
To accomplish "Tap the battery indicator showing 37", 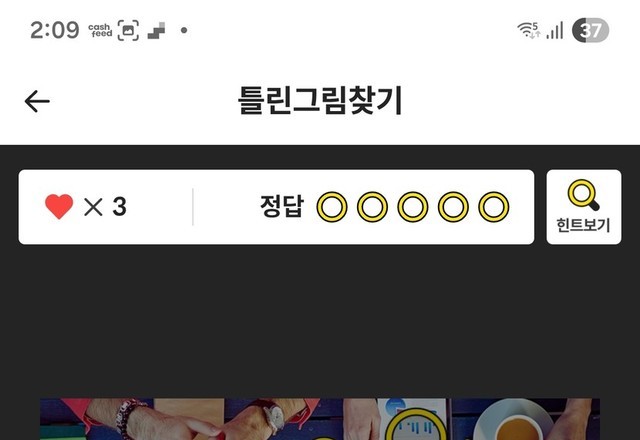I will coord(590,30).
